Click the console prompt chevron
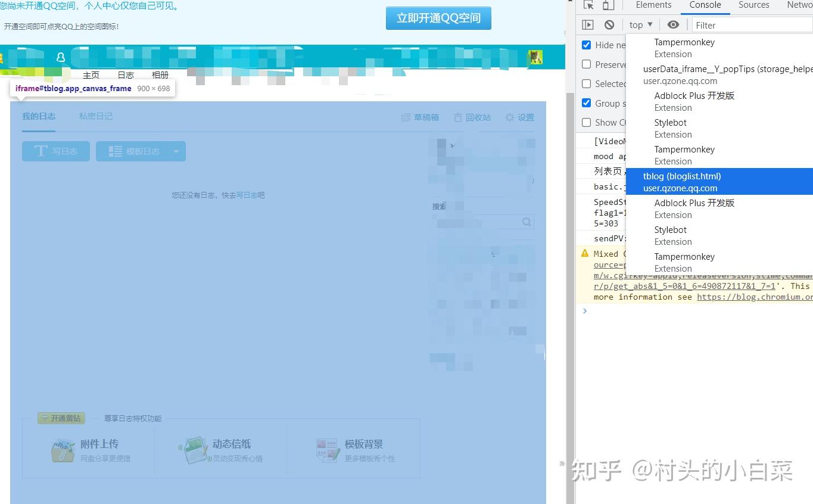 coord(585,310)
